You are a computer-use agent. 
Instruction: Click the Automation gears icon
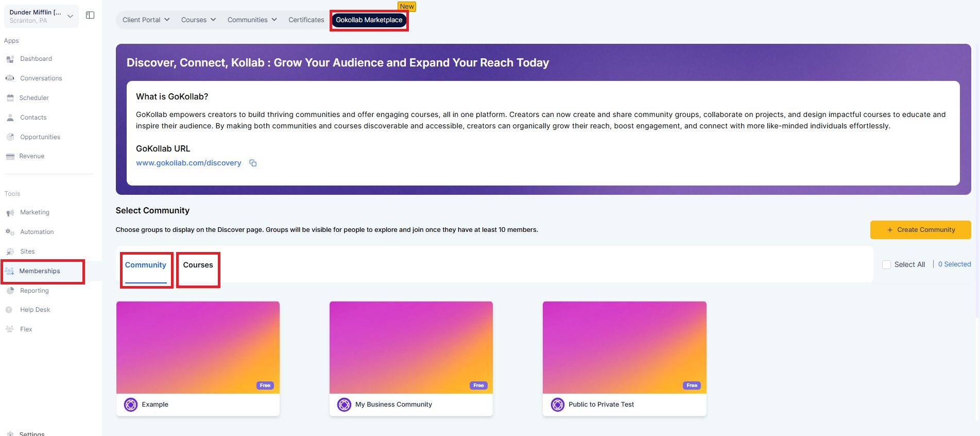pos(10,232)
